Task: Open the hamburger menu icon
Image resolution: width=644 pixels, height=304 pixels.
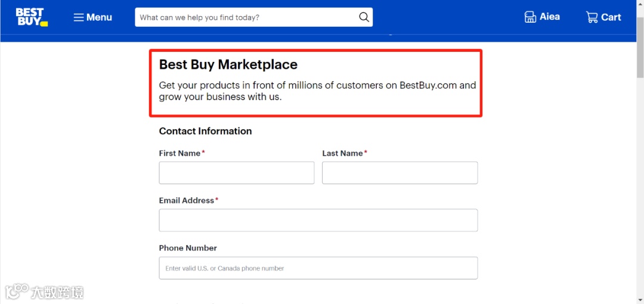Action: click(78, 17)
